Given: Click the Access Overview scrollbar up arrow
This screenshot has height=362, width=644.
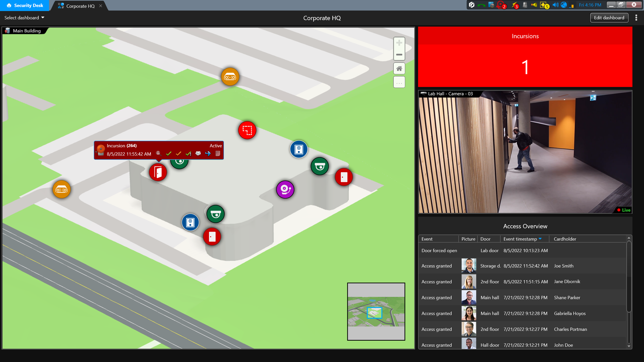Looking at the screenshot, I should pyautogui.click(x=629, y=238).
